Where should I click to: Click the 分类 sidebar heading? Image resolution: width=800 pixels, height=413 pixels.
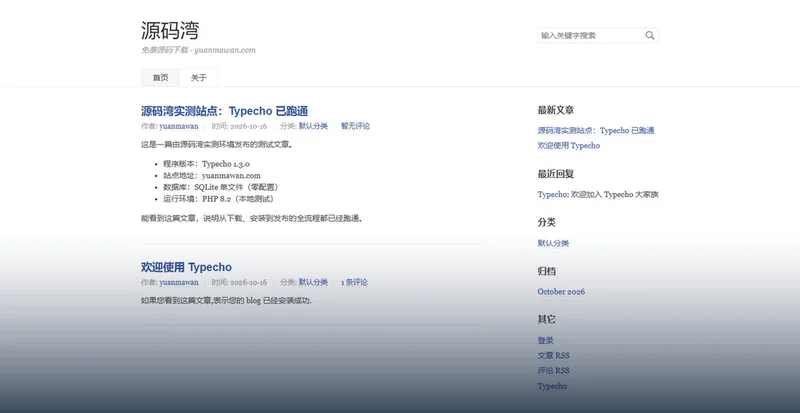546,223
